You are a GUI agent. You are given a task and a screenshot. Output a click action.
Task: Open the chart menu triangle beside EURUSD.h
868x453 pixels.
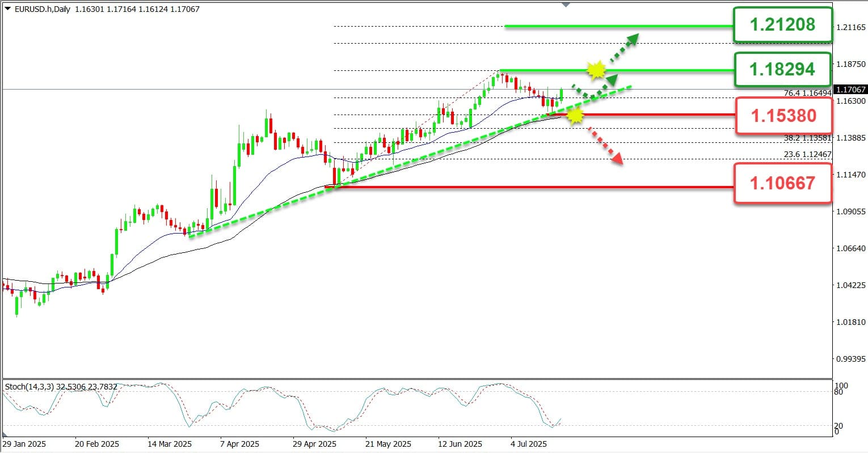click(7, 9)
